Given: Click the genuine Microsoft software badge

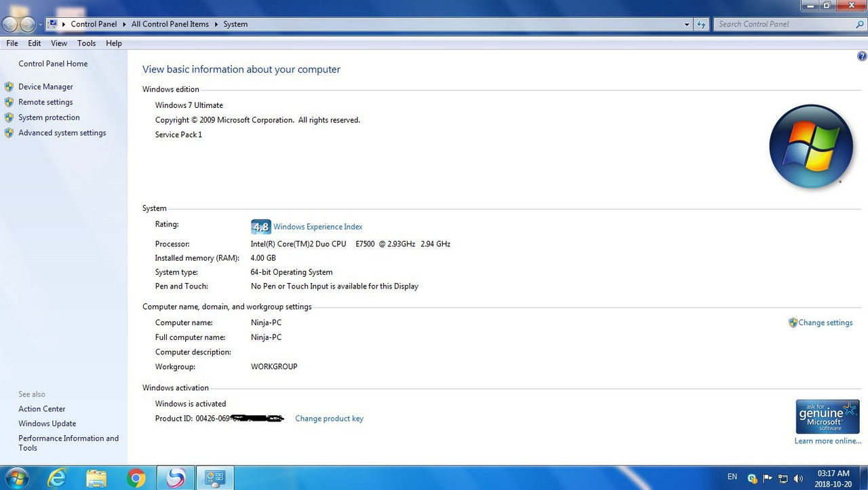Looking at the screenshot, I should [x=827, y=416].
